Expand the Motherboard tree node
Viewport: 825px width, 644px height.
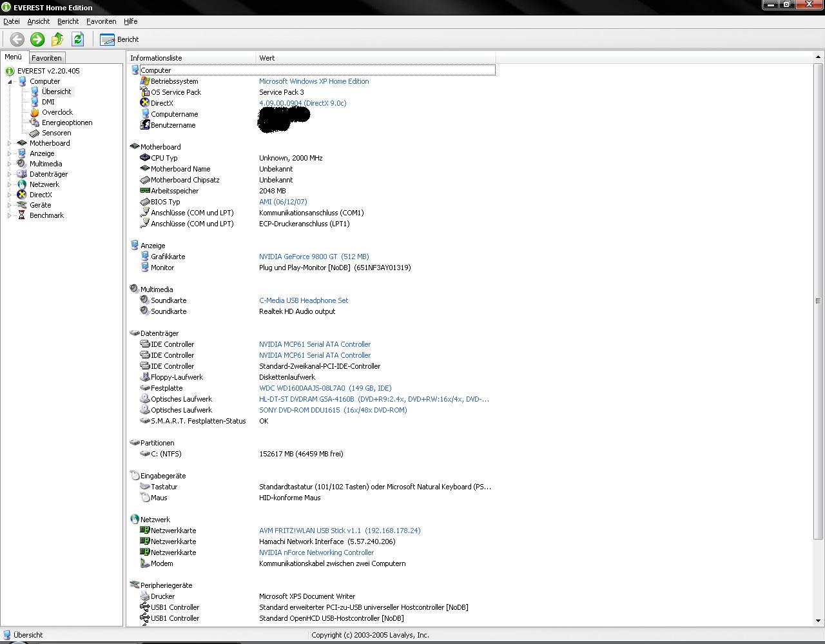pos(10,144)
